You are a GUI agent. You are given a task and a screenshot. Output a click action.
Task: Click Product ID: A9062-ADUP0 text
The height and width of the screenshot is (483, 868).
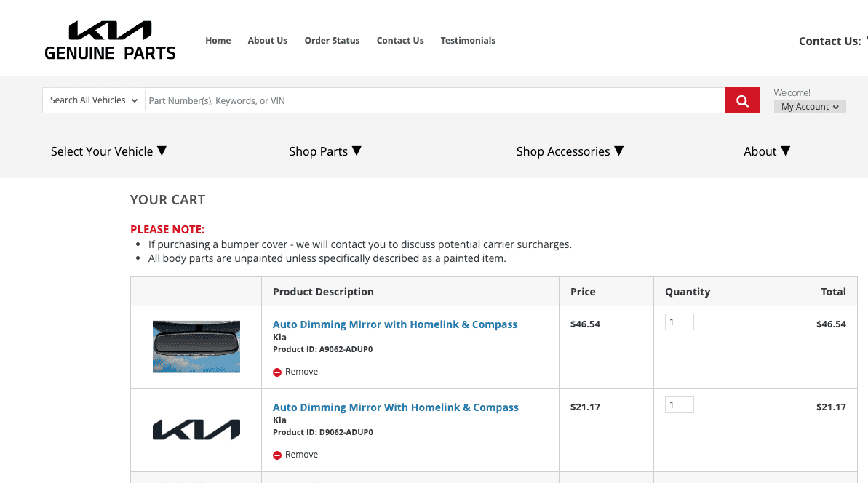(x=323, y=349)
